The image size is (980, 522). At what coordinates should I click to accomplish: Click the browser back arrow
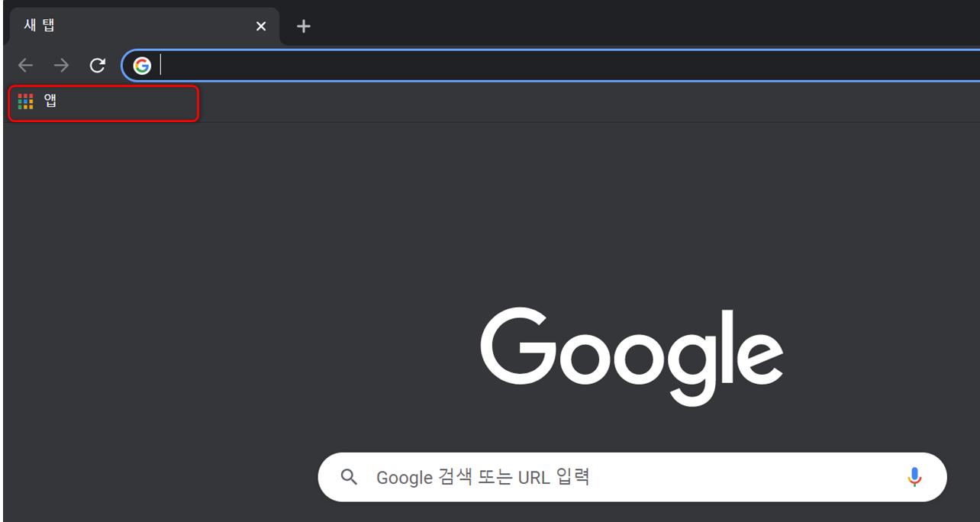tap(25, 66)
